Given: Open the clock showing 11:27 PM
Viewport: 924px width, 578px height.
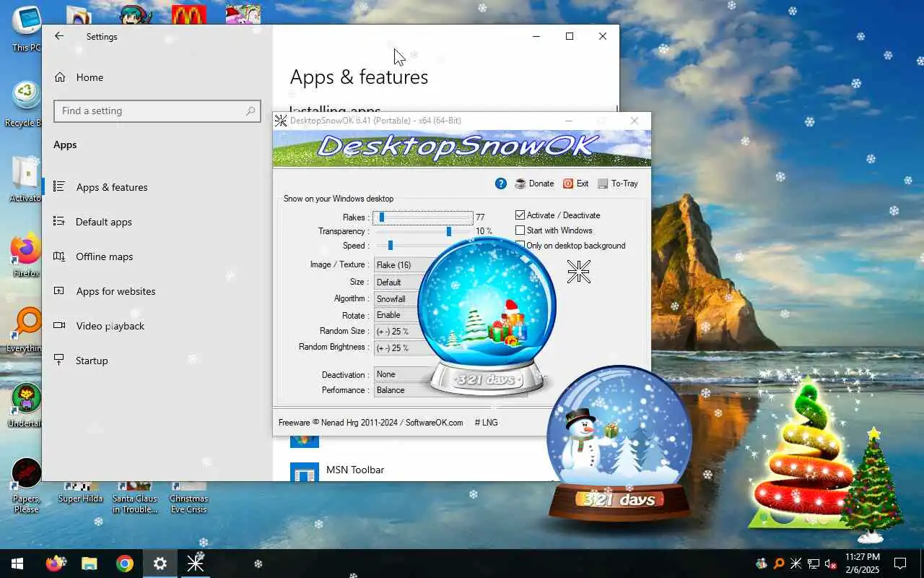Looking at the screenshot, I should pos(863,564).
